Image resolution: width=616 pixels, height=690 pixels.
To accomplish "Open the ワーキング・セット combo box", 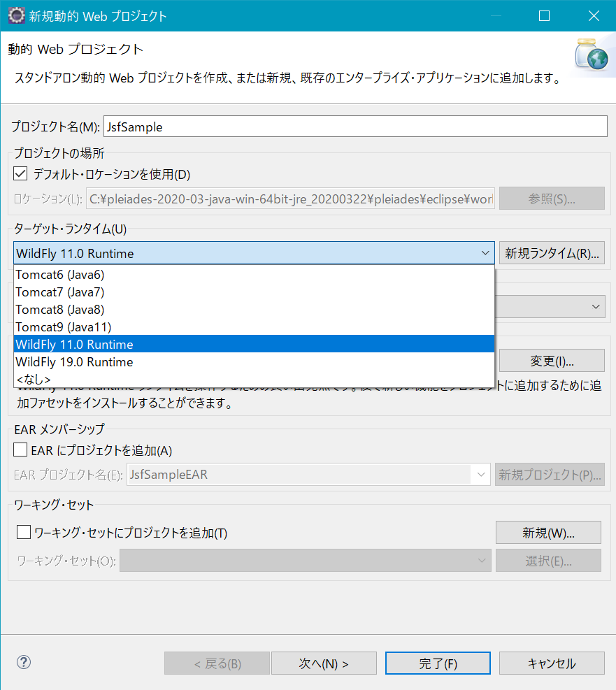I will [306, 561].
